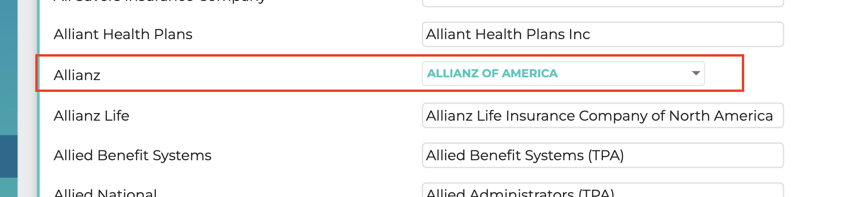868x197 pixels.
Task: Select the Allied Administrators (TPA) input field
Action: tap(603, 191)
